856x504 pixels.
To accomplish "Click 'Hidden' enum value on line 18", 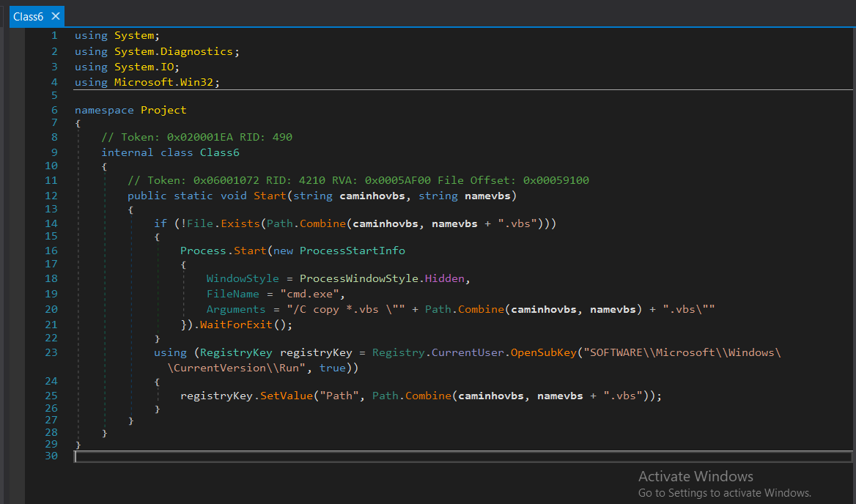I will (x=444, y=278).
